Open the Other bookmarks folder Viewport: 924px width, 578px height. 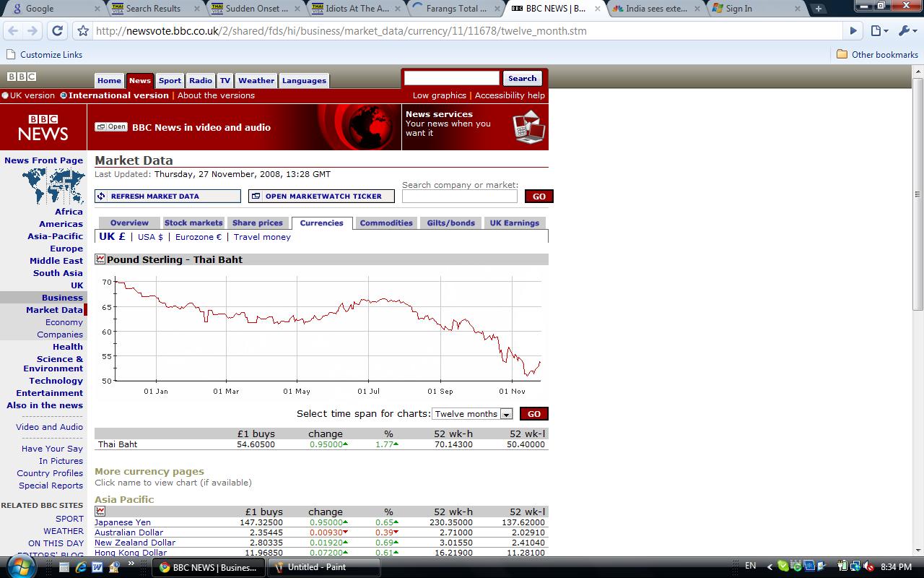pos(877,54)
